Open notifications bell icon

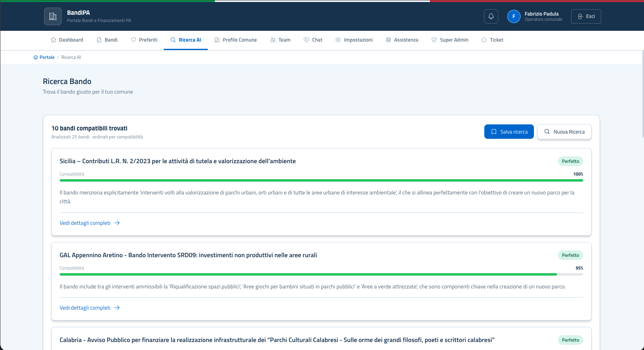tap(491, 16)
